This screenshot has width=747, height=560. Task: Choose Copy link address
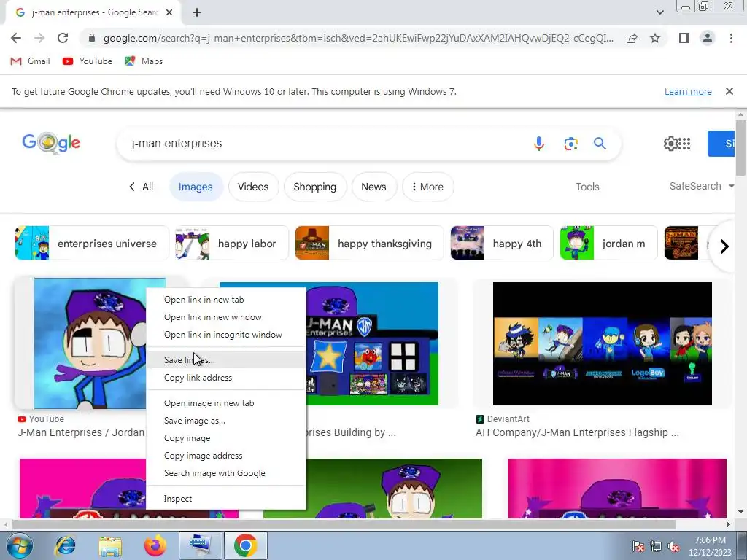[226, 378]
